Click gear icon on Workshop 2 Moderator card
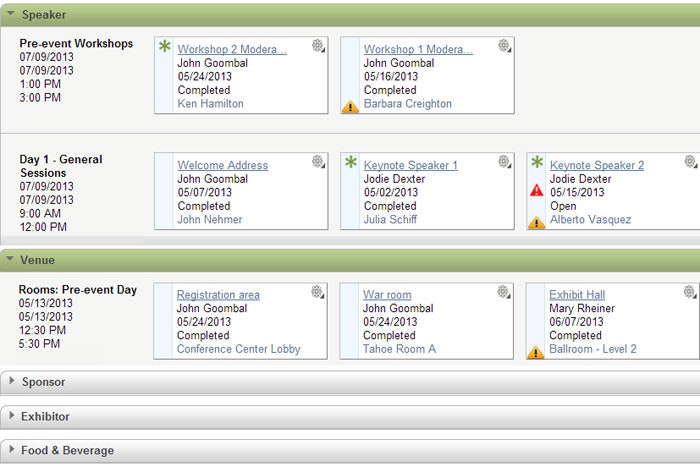Viewport: 700px width, 467px height. (x=318, y=46)
